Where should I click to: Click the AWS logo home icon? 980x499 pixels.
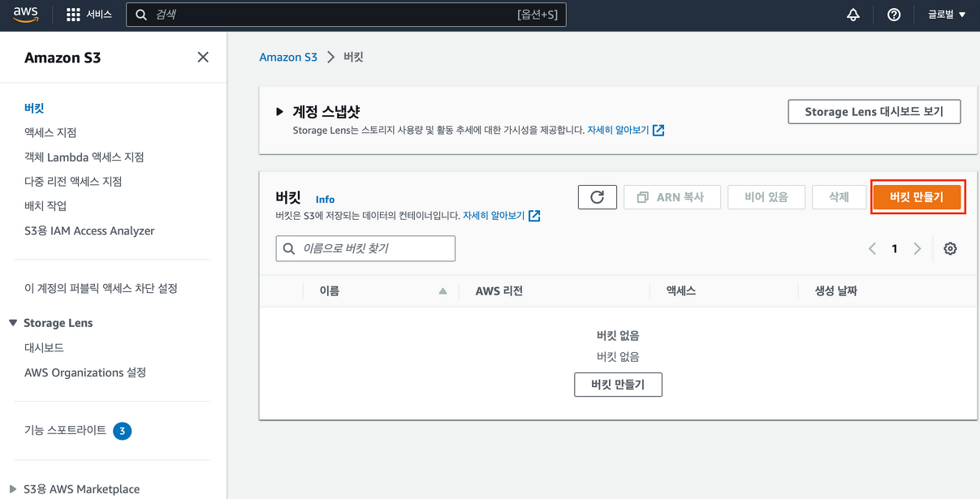(26, 15)
